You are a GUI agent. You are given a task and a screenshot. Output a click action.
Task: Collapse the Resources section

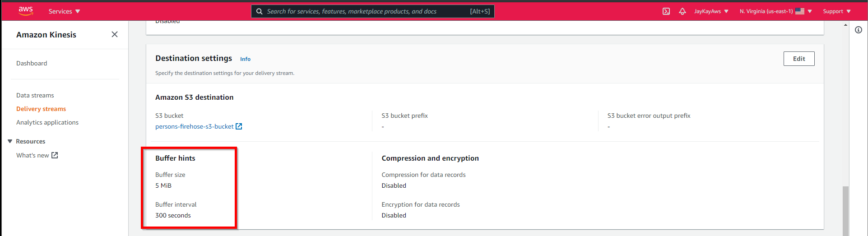tap(10, 141)
